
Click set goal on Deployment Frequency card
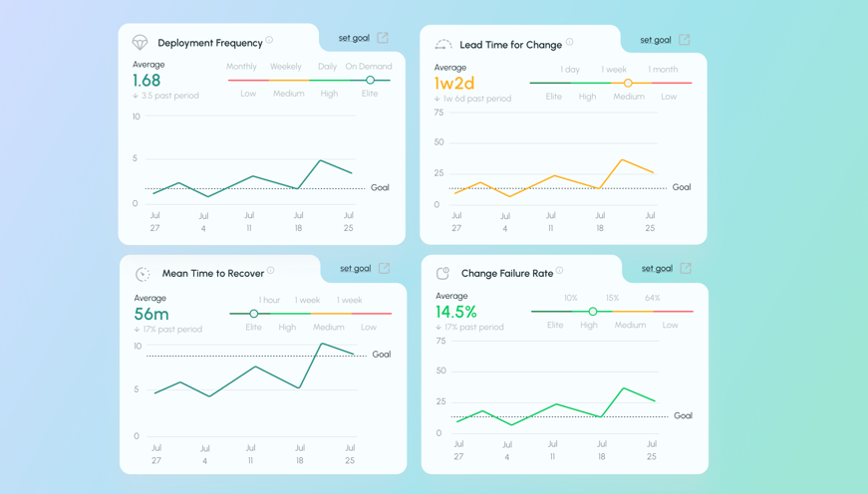click(x=354, y=38)
